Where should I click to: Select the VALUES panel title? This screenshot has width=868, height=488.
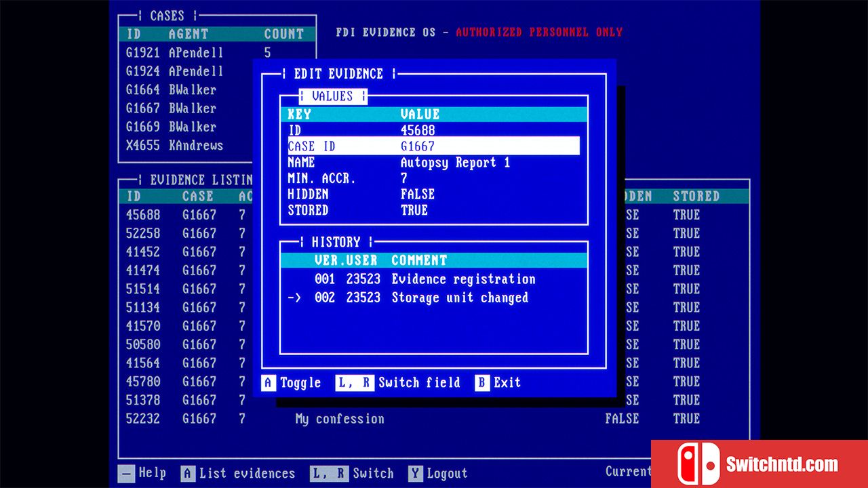tap(332, 96)
